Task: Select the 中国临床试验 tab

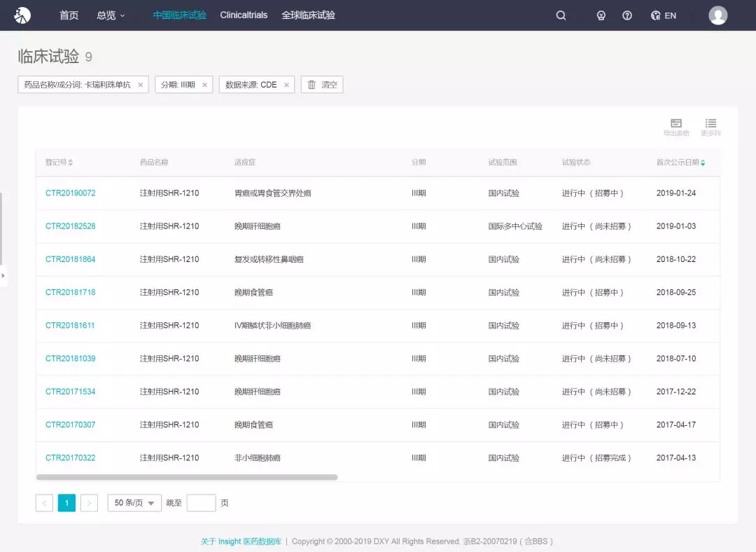Action: click(179, 15)
